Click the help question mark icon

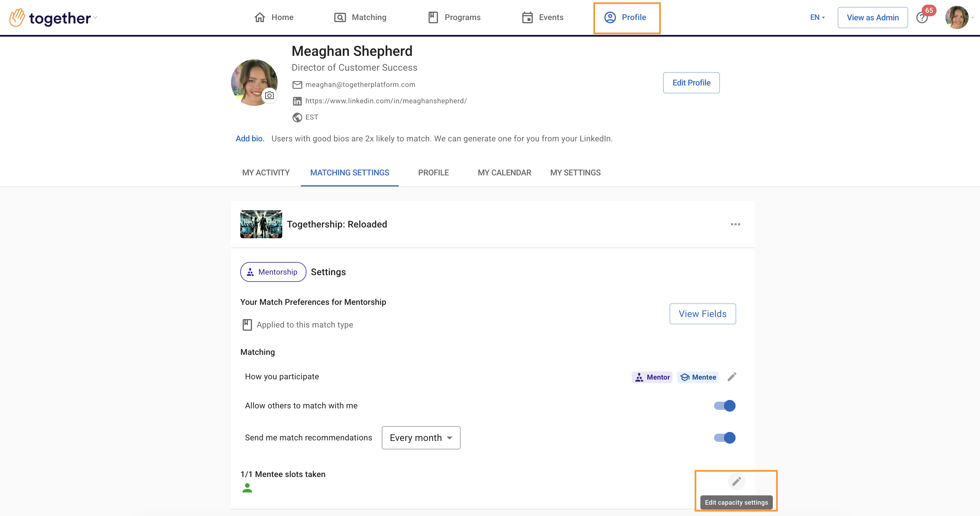(x=922, y=18)
